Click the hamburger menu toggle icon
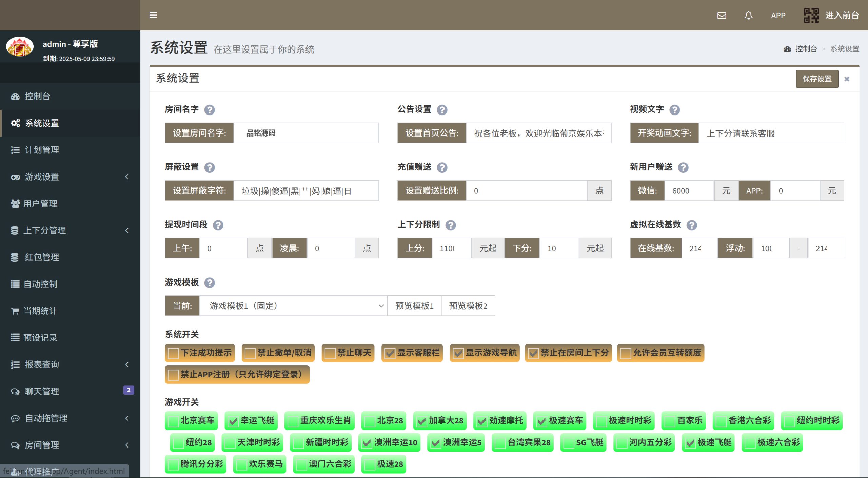The height and width of the screenshot is (478, 868). (153, 15)
